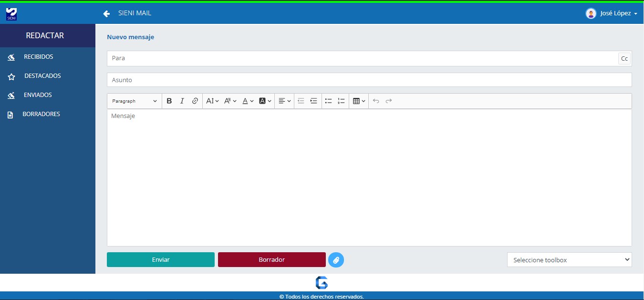Open the font size dropdown

click(x=212, y=101)
